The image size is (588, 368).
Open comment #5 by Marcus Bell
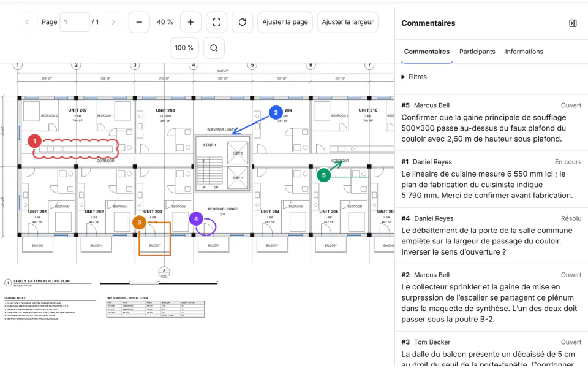491,123
